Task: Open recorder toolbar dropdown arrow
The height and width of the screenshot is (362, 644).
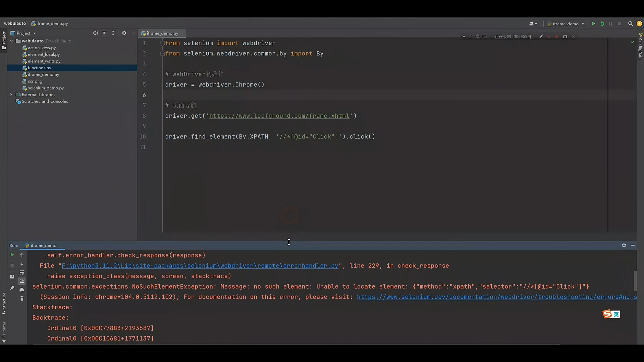Action: (464, 37)
